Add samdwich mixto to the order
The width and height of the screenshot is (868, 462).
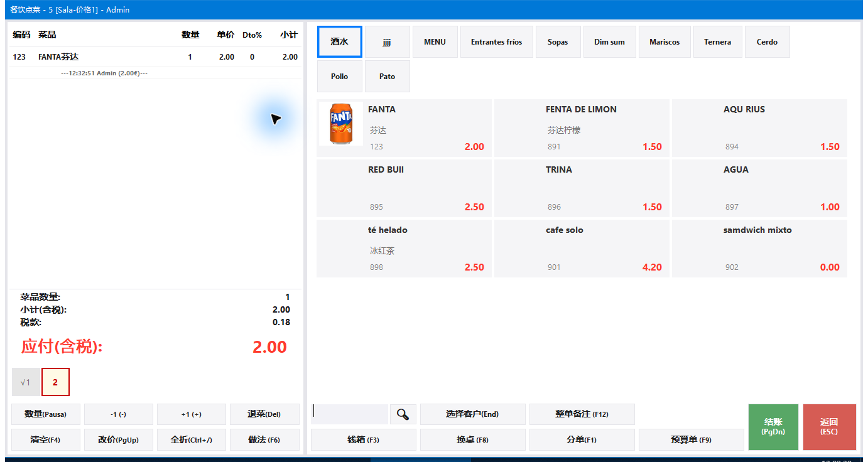click(759, 249)
